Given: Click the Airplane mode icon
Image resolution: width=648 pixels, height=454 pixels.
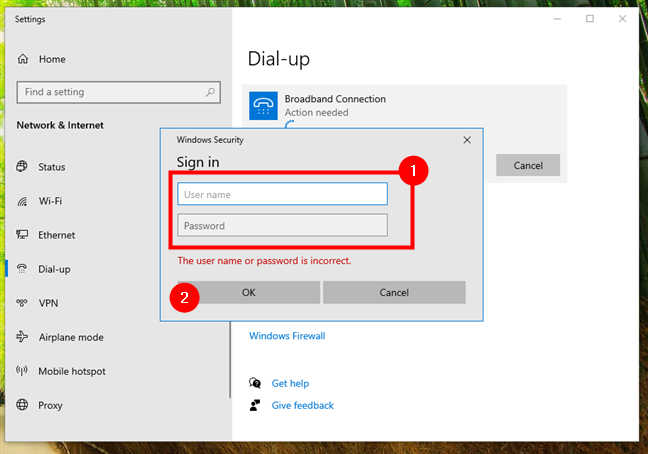Looking at the screenshot, I should pyautogui.click(x=22, y=337).
